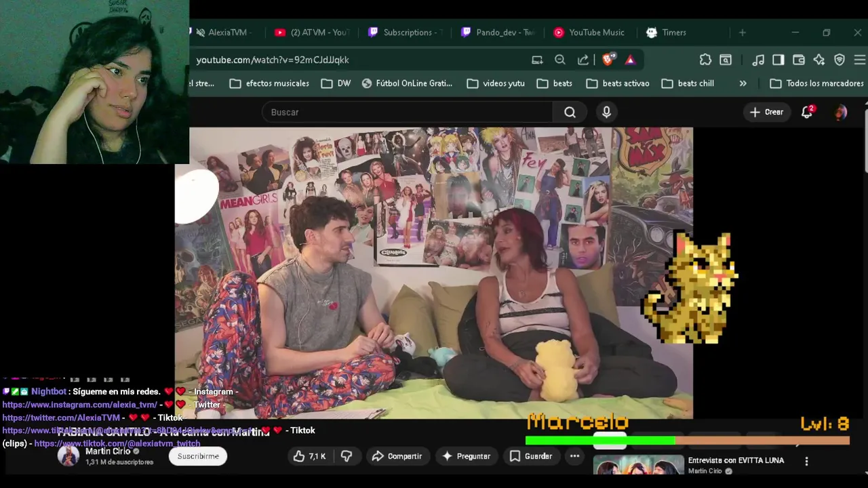Image resolution: width=868 pixels, height=488 pixels.
Task: Click the share page icon in address bar
Action: coord(583,60)
